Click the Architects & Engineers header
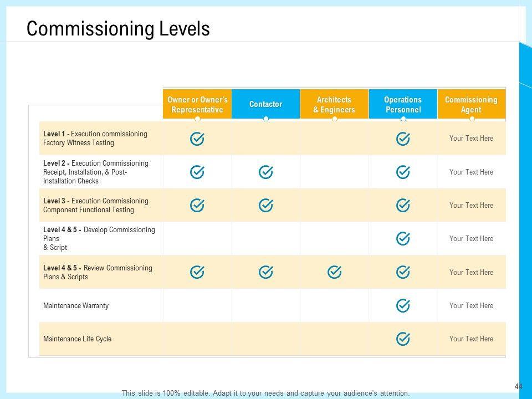This screenshot has height=399, width=532. tap(334, 104)
